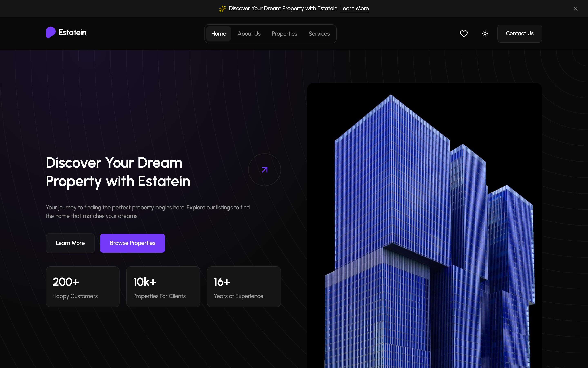
Task: Dismiss the top announcement banner
Action: 576,9
